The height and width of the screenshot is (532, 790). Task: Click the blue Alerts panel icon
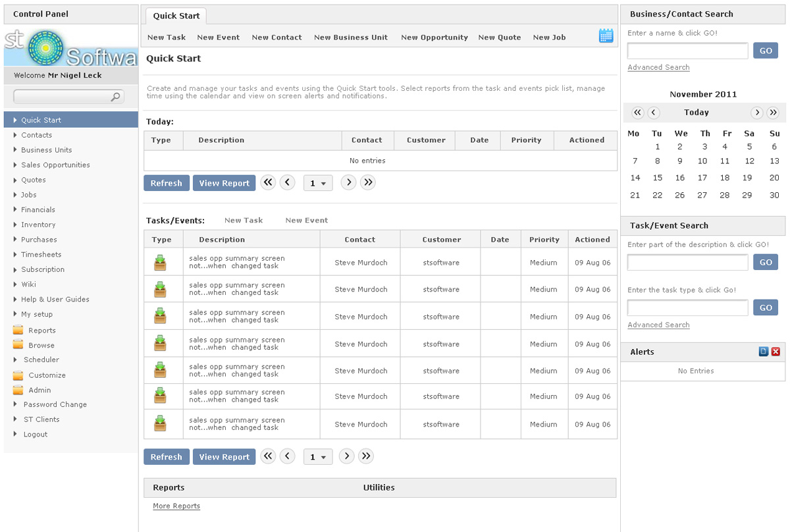pyautogui.click(x=764, y=352)
